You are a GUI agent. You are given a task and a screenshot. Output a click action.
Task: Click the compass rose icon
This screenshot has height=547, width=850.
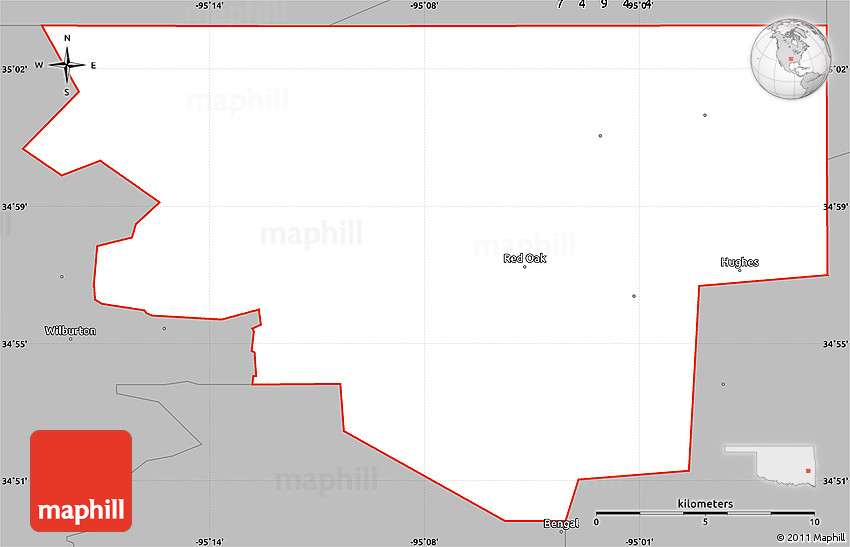67,66
